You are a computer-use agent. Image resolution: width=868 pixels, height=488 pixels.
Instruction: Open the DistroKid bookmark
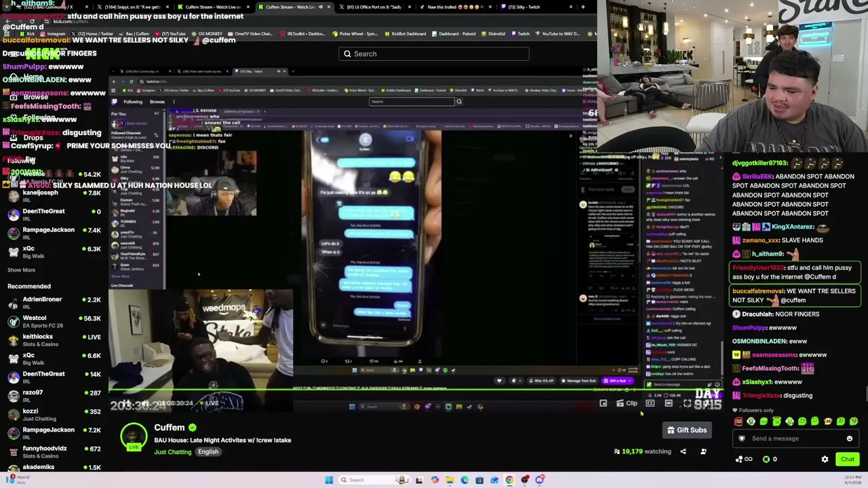pyautogui.click(x=493, y=34)
